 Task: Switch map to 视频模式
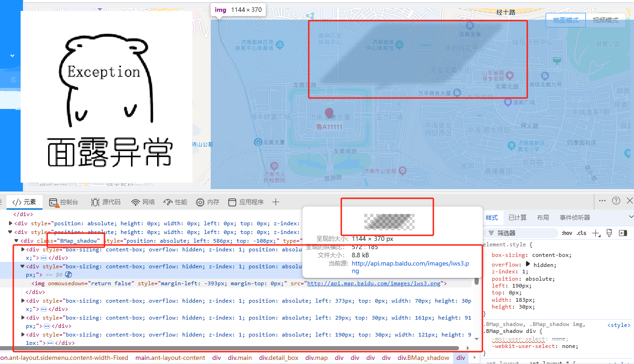tap(605, 20)
